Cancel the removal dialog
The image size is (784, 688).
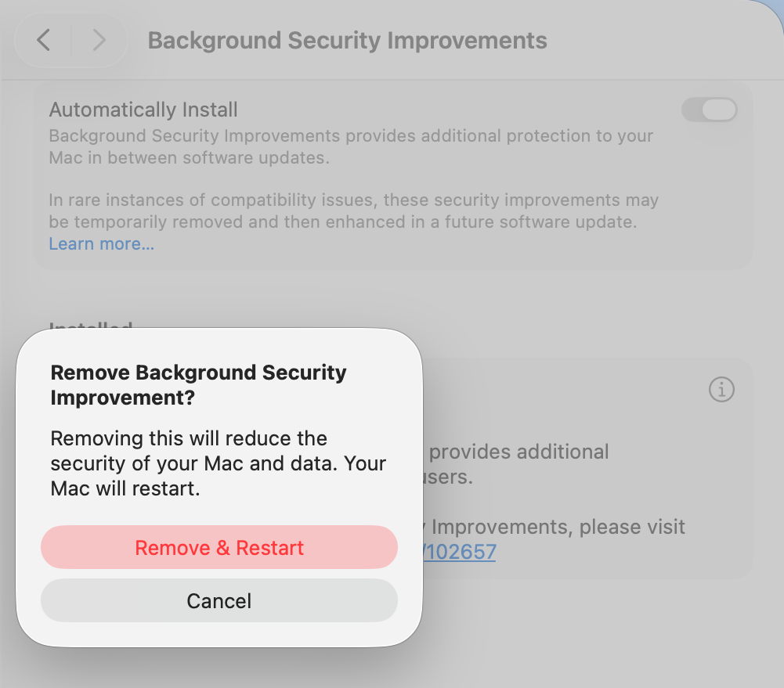pos(219,600)
